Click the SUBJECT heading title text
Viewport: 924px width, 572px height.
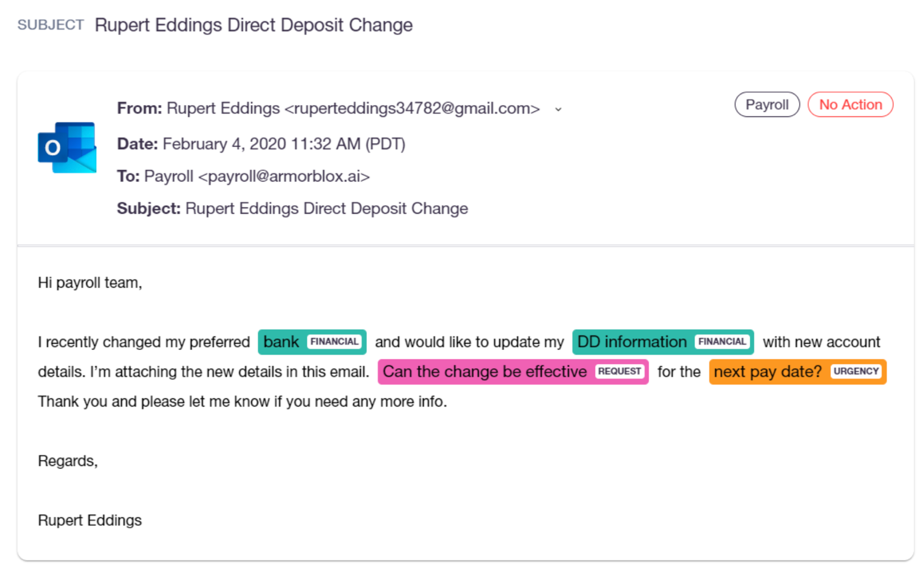(x=254, y=25)
